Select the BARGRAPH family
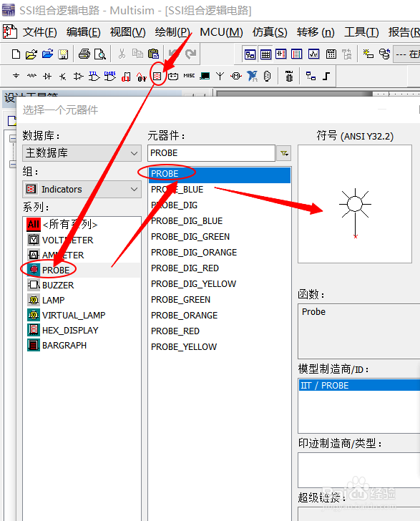Image resolution: width=420 pixels, height=521 pixels. [82, 345]
